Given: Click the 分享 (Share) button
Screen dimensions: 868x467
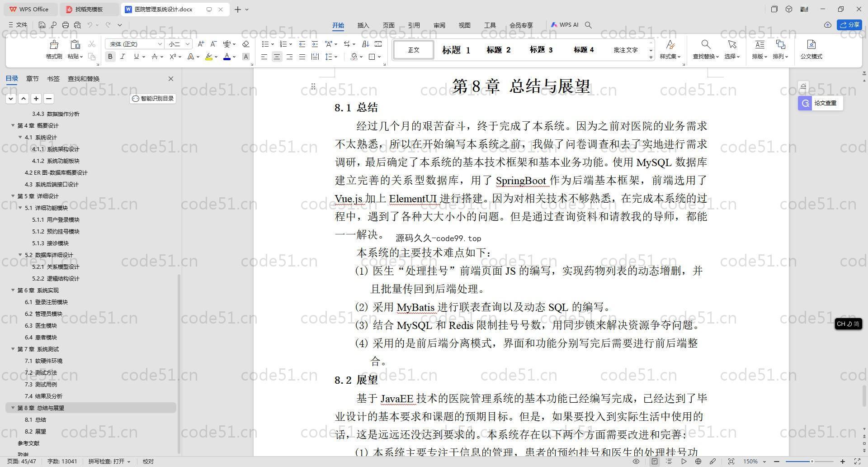Looking at the screenshot, I should click(849, 25).
